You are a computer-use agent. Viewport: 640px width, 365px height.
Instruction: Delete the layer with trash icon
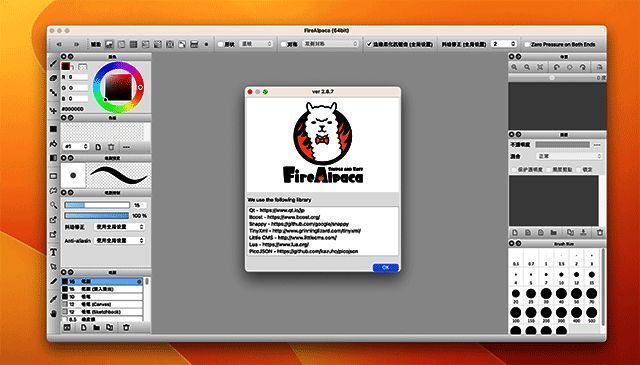coord(600,233)
